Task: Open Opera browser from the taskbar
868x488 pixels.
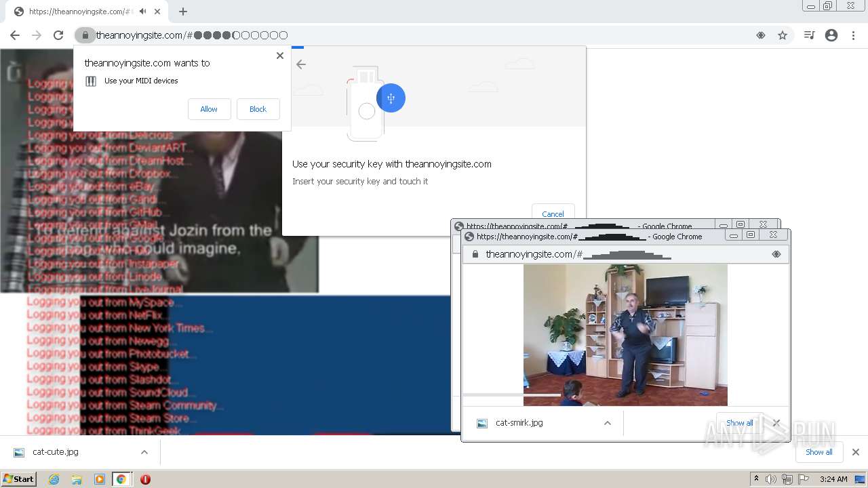Action: click(145, 479)
